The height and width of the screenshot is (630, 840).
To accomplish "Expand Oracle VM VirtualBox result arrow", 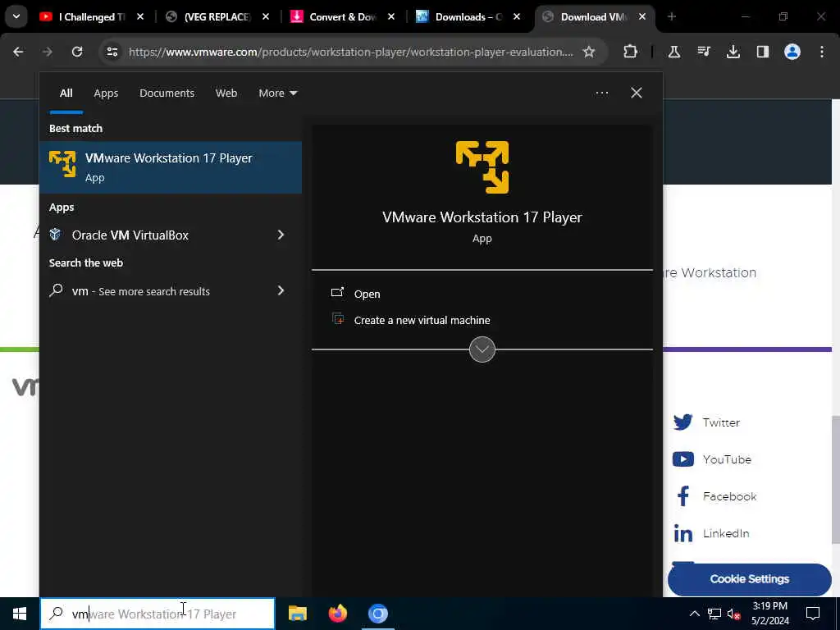I will [281, 235].
